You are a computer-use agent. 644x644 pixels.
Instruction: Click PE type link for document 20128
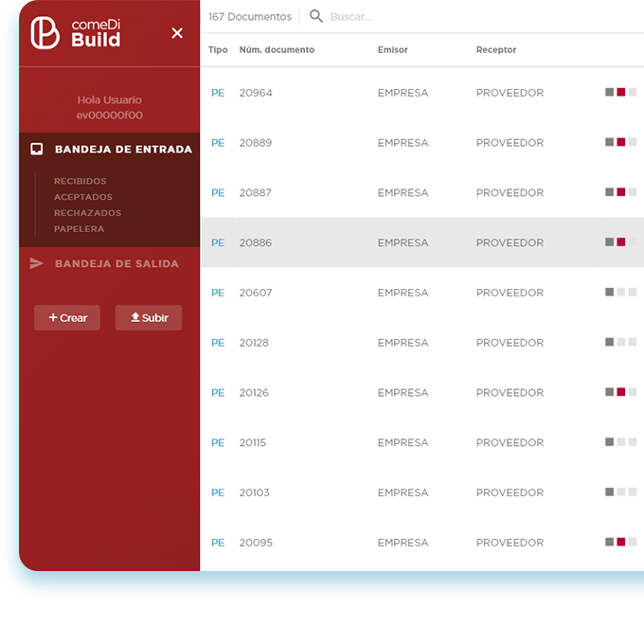pos(218,343)
